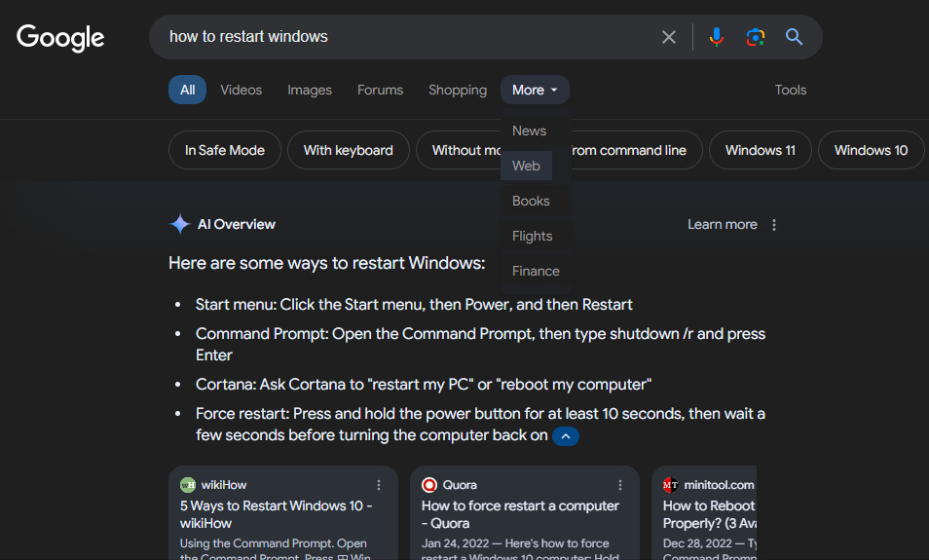
Task: Open Quora result card three-dot menu
Action: click(620, 485)
